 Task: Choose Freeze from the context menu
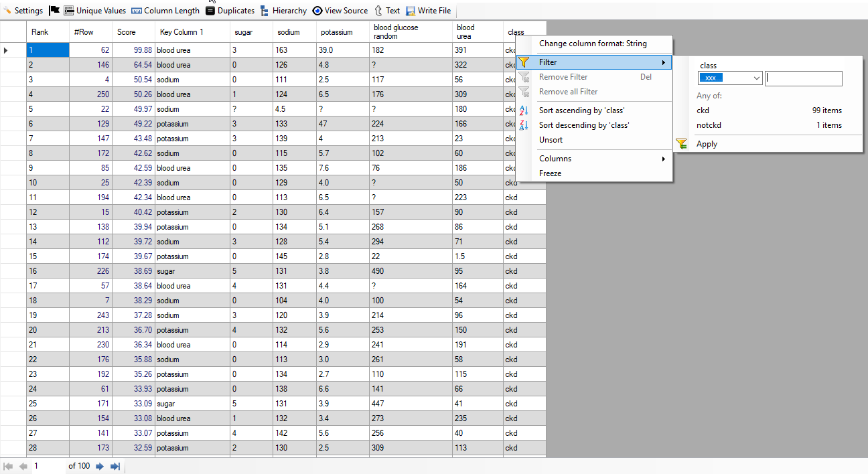click(x=550, y=173)
